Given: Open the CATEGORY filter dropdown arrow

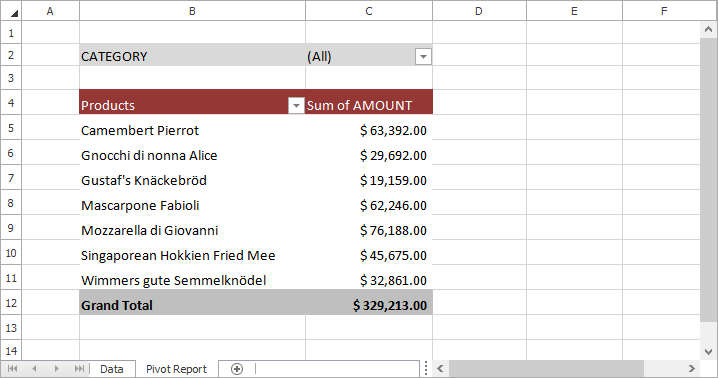Looking at the screenshot, I should tap(423, 57).
